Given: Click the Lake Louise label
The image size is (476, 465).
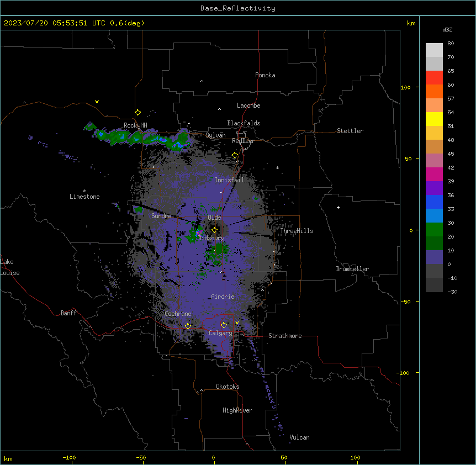Looking at the screenshot, I should [x=10, y=267].
